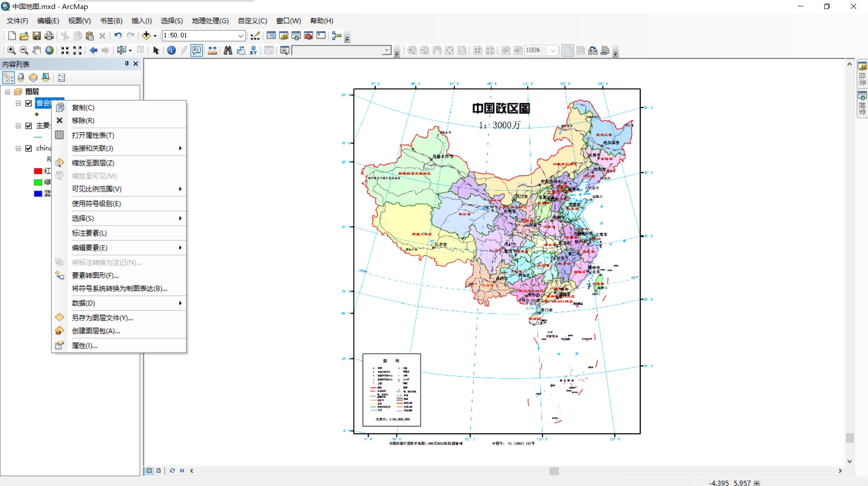The image size is (868, 486).
Task: Click the Add Data button
Action: click(146, 36)
